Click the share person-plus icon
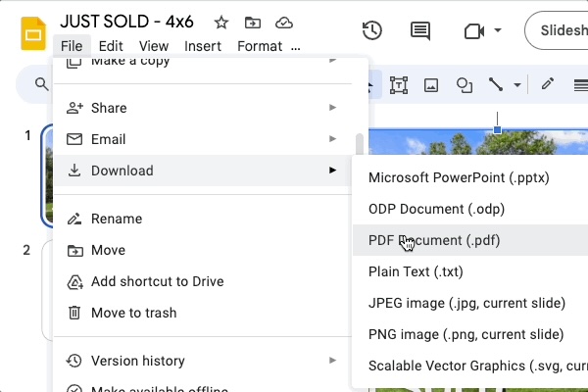588x392 pixels. tap(74, 108)
